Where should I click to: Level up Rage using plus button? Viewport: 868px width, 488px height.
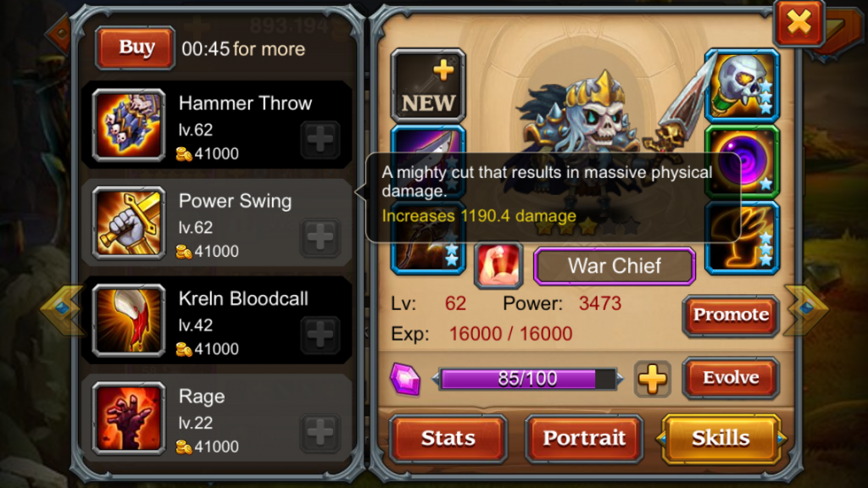click(320, 432)
